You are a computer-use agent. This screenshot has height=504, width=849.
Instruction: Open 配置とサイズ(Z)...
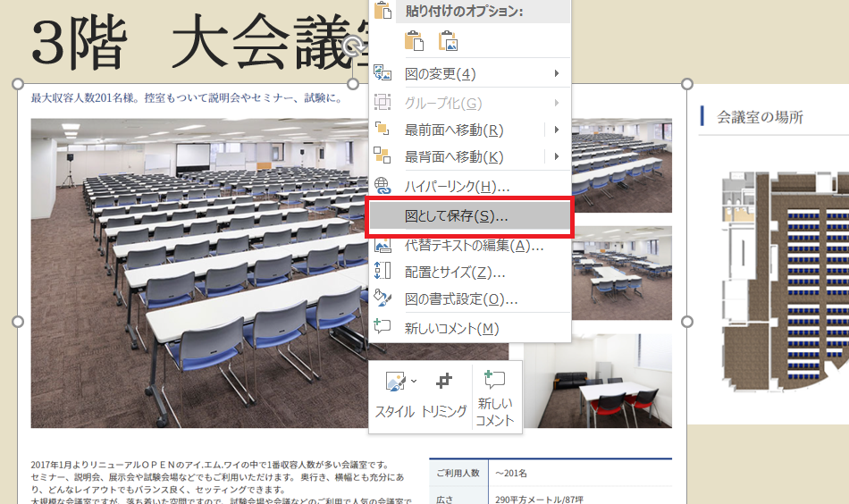click(x=469, y=273)
